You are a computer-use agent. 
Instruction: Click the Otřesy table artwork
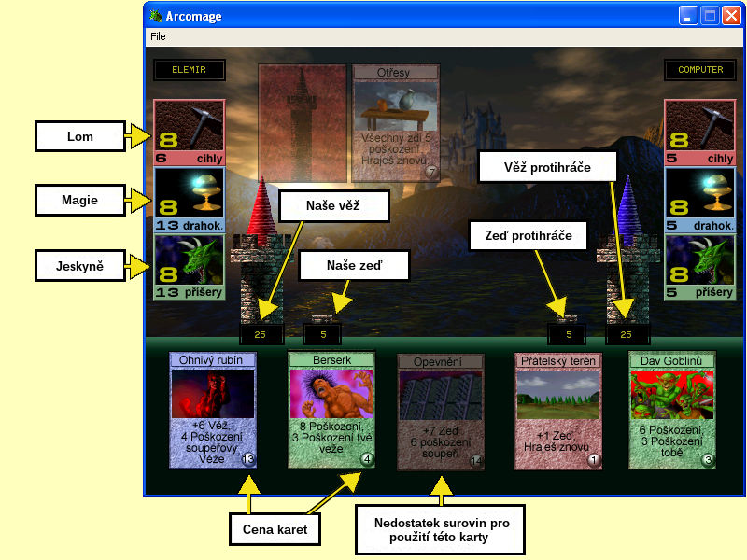395,106
